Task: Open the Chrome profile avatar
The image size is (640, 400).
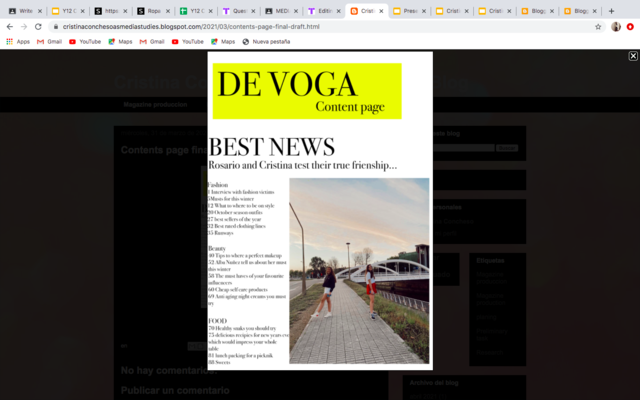Action: point(616,27)
